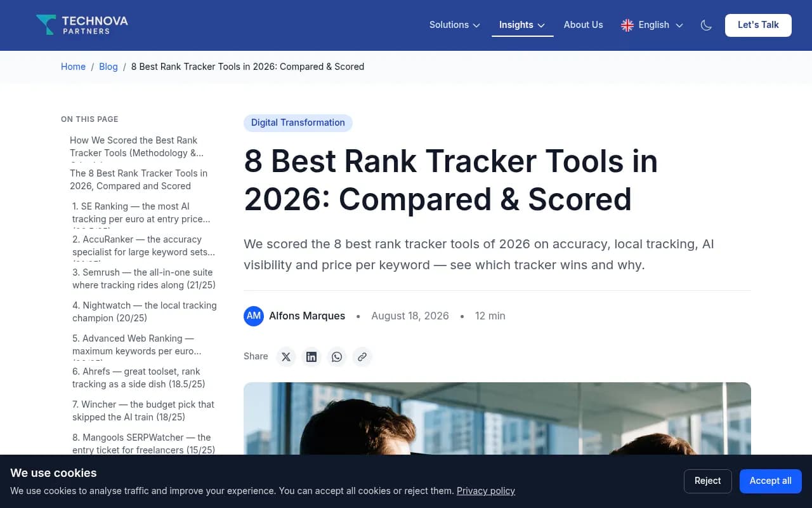Open the Blog breadcrumb link
This screenshot has width=812, height=508.
[108, 67]
